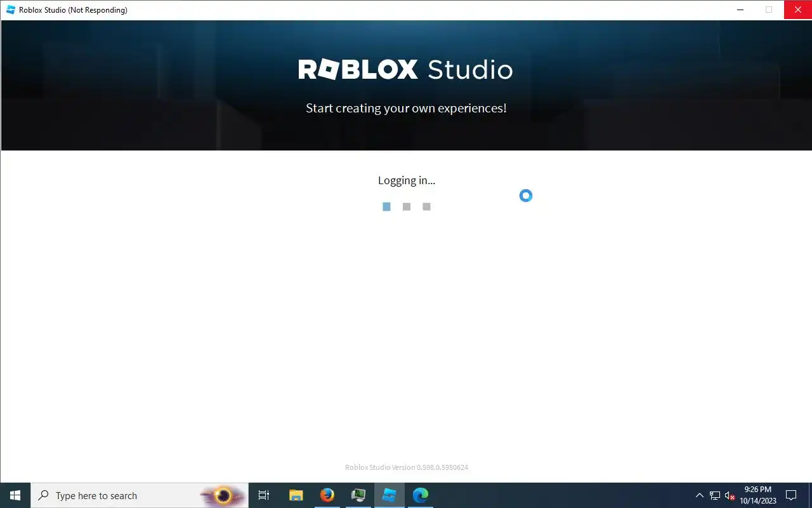This screenshot has height=508, width=812.
Task: Open the Windows notification center
Action: click(x=791, y=495)
